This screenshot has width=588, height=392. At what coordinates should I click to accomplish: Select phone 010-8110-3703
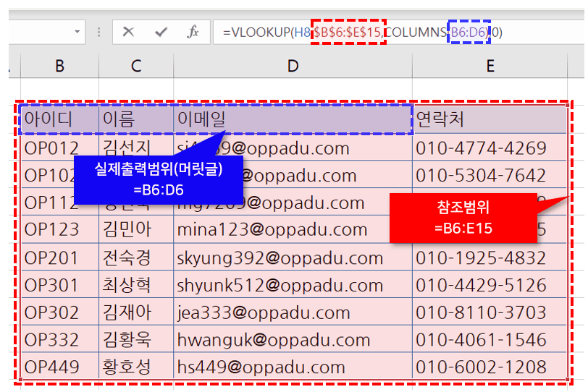[x=490, y=312]
